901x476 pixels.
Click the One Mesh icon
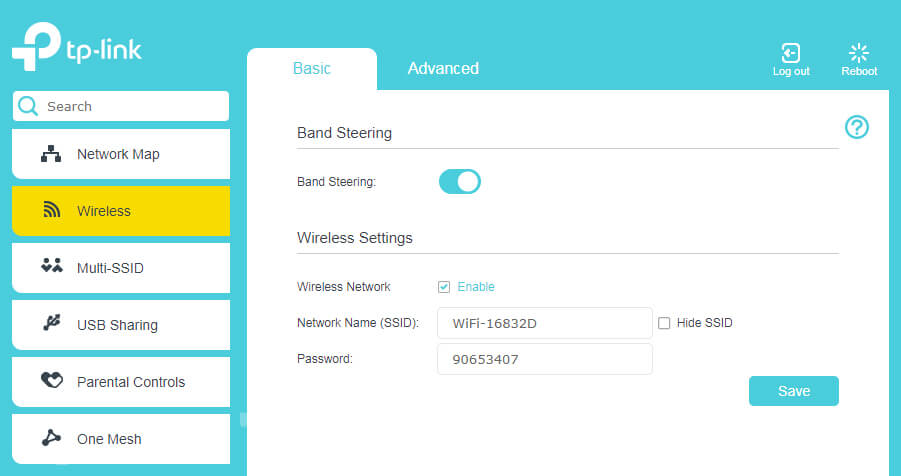(51, 438)
